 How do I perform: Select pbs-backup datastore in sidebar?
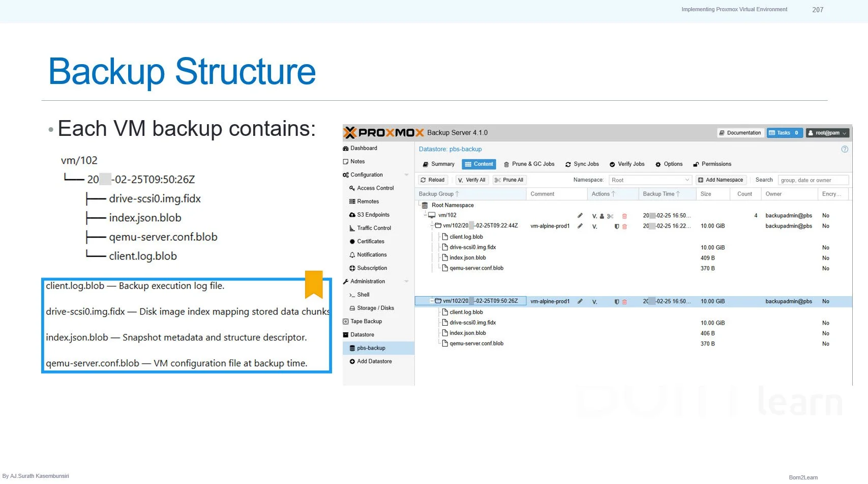click(x=379, y=348)
